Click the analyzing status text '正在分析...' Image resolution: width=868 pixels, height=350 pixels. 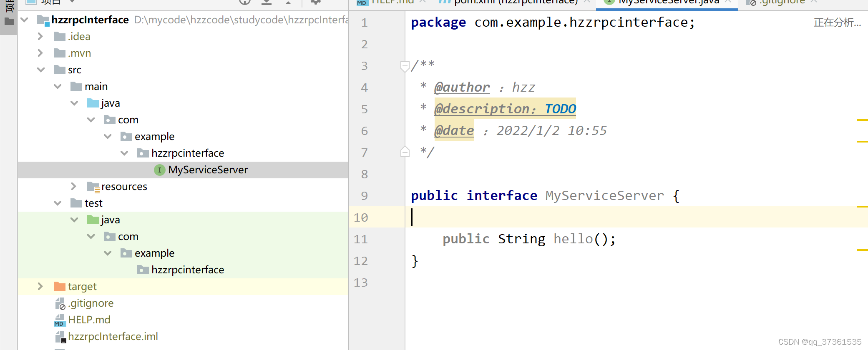pos(837,22)
